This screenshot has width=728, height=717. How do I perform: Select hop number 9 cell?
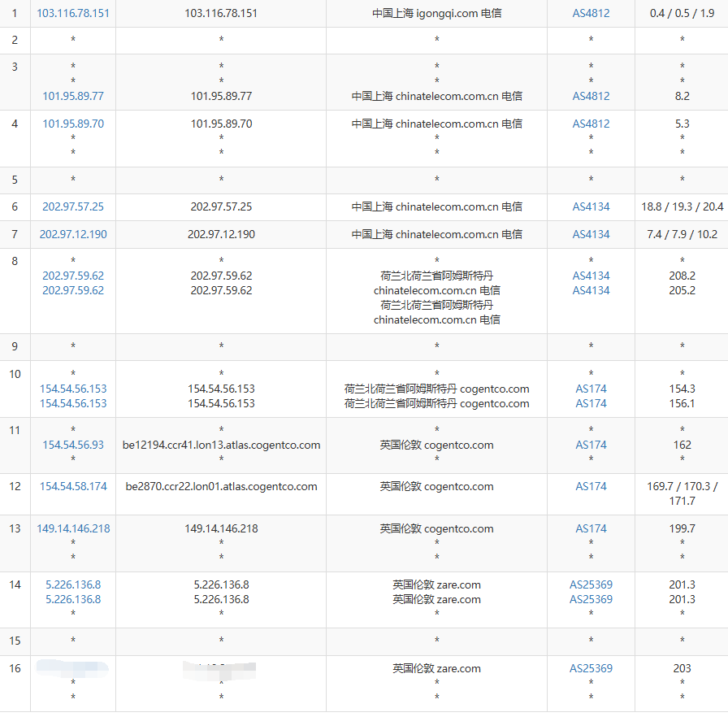(x=15, y=346)
